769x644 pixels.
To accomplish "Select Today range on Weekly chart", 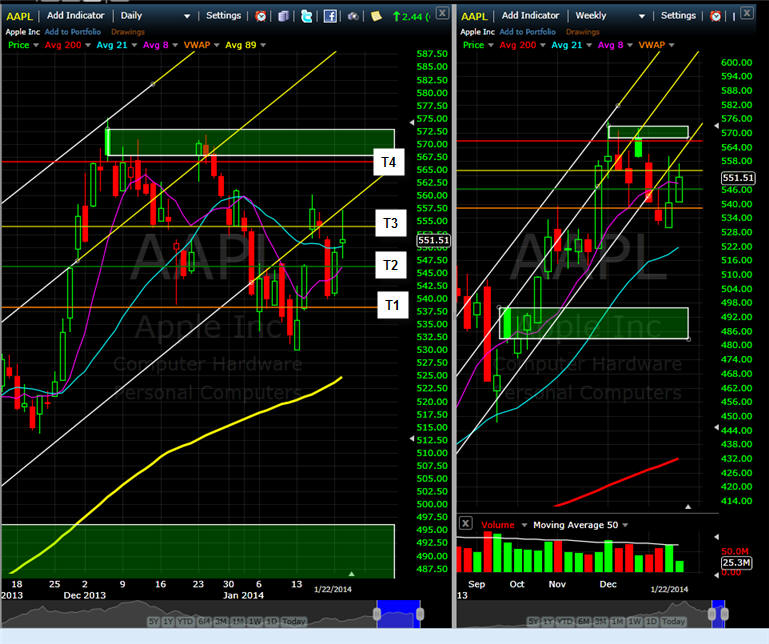I will 673,621.
